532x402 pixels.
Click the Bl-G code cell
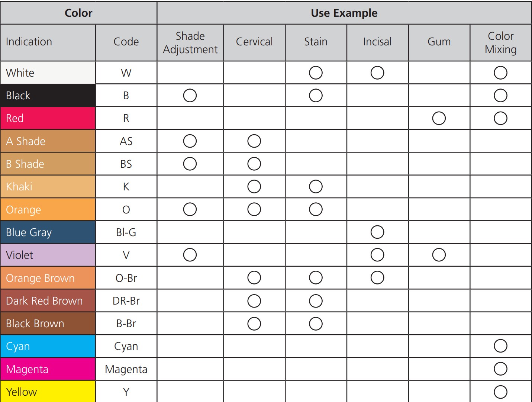point(126,232)
